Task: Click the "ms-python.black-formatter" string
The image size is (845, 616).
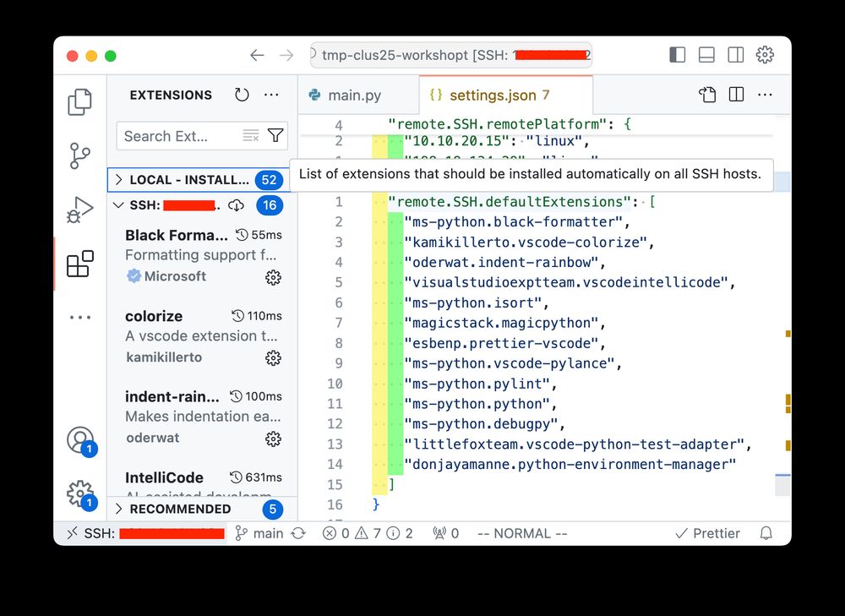Action: [x=514, y=222]
